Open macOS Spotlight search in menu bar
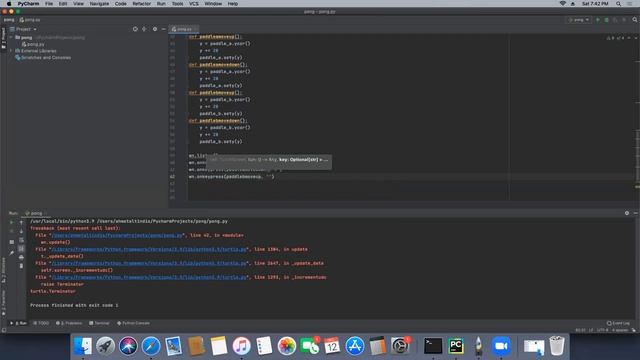This screenshot has width=640, height=360. point(618,4)
